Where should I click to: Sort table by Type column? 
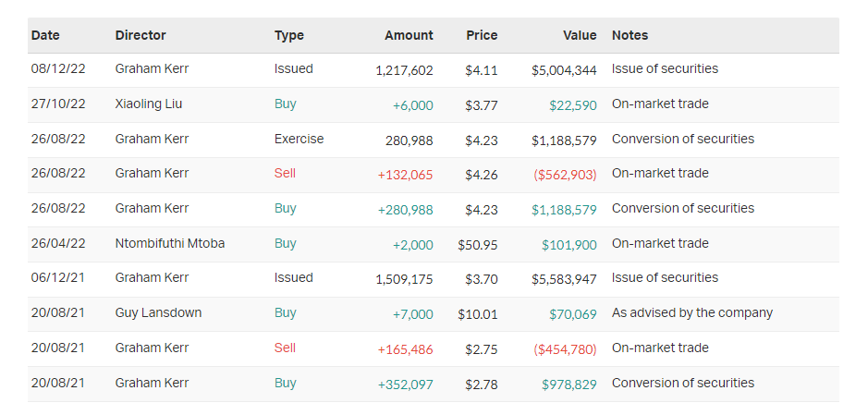click(x=289, y=35)
